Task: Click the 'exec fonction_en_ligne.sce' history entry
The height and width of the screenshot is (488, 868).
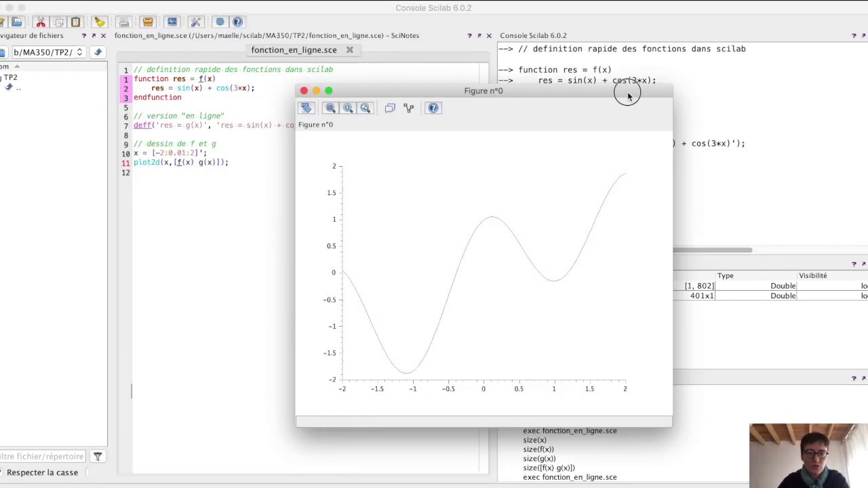Action: (x=570, y=477)
